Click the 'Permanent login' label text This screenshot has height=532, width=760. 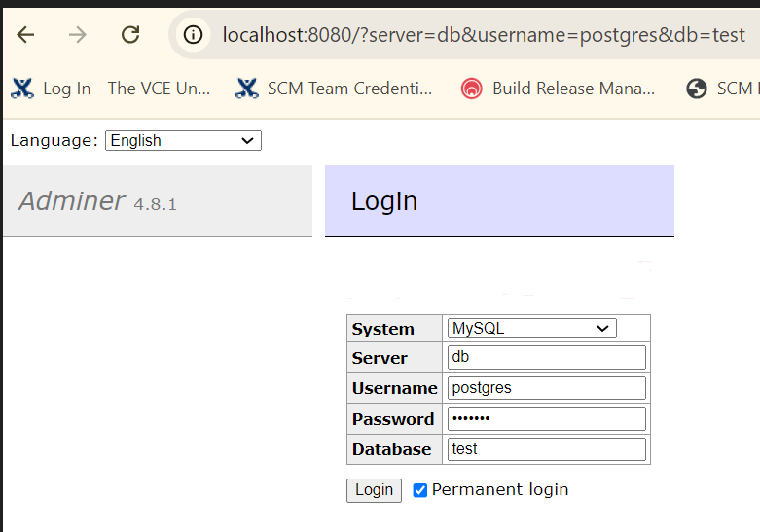(x=500, y=490)
